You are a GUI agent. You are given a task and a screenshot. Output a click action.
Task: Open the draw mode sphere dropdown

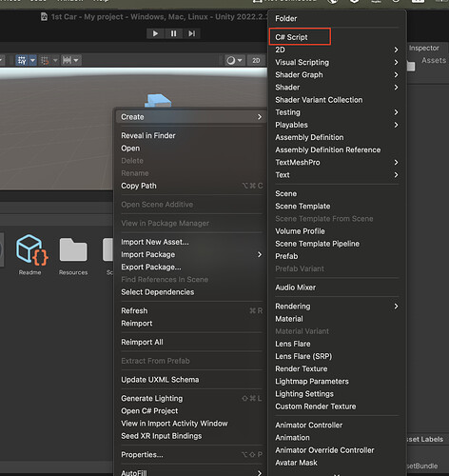pyautogui.click(x=234, y=60)
